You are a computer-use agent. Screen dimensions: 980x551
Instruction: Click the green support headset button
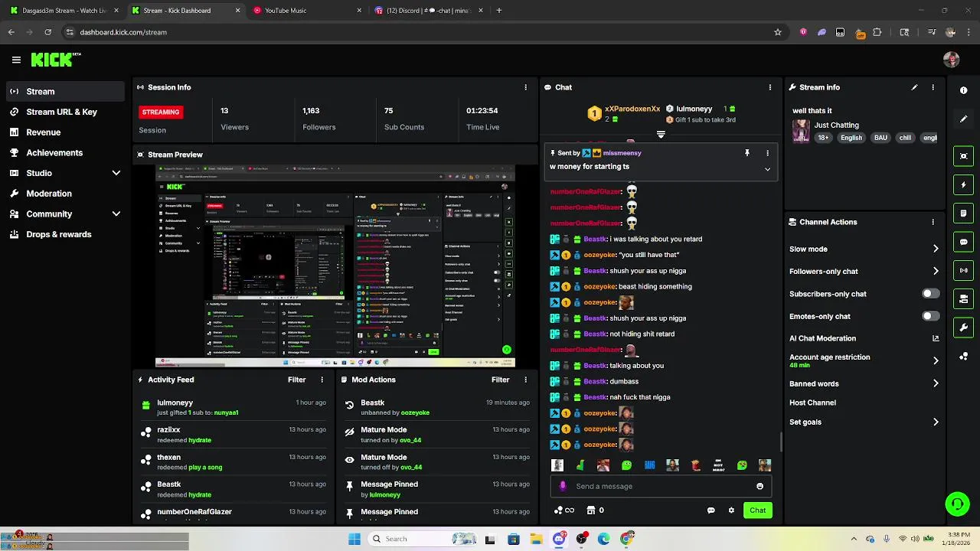point(957,504)
